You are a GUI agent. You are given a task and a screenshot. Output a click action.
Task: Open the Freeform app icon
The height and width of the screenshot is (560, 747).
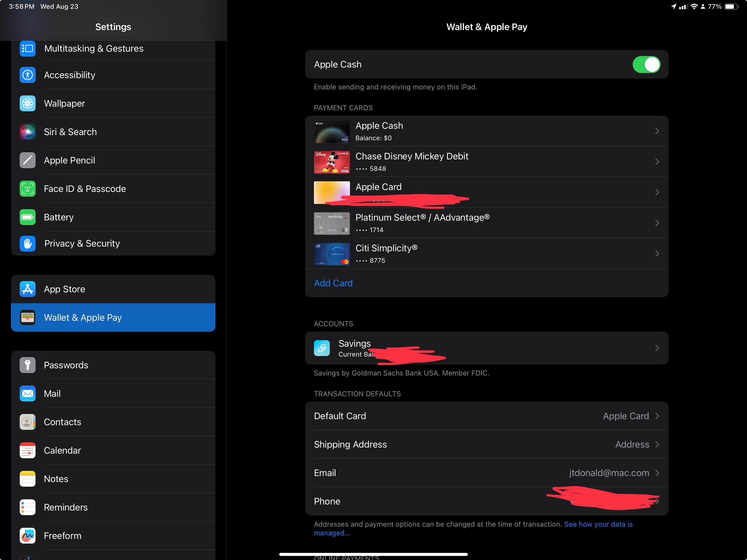pos(27,536)
